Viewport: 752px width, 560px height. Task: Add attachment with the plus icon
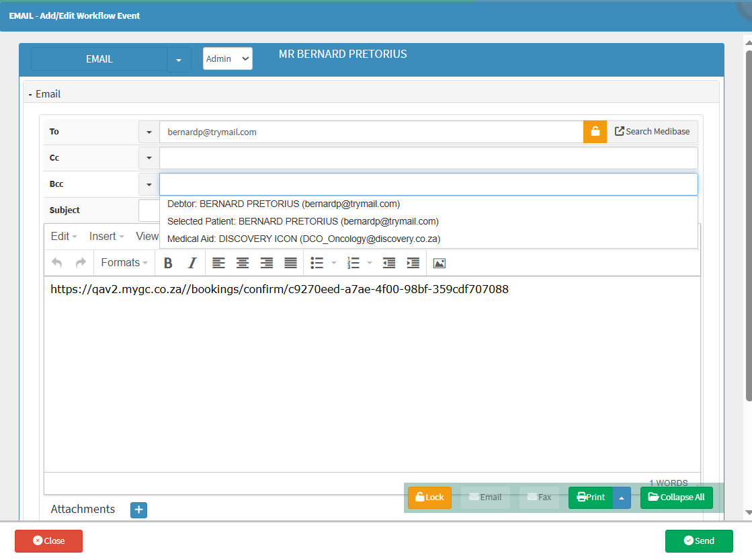pyautogui.click(x=138, y=510)
